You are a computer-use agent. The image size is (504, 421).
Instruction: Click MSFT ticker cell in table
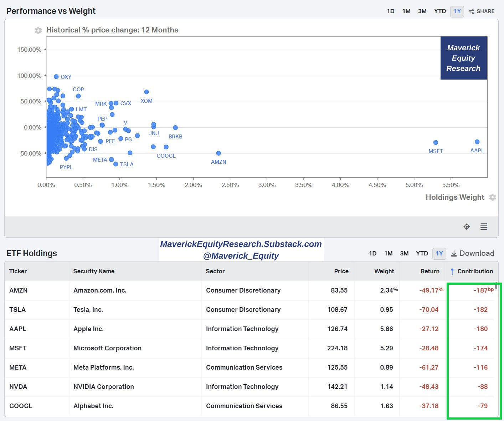[x=18, y=348]
